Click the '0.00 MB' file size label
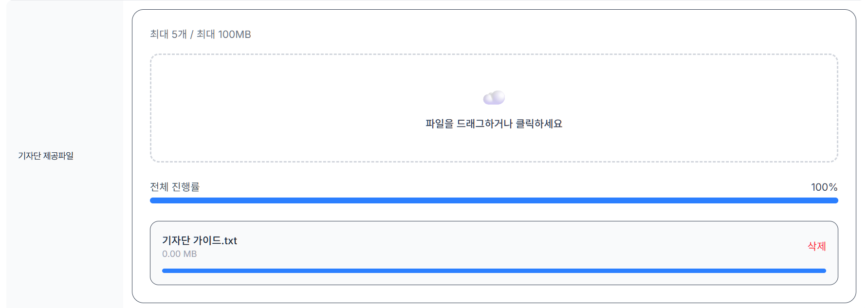Image resolution: width=868 pixels, height=308 pixels. (x=179, y=254)
